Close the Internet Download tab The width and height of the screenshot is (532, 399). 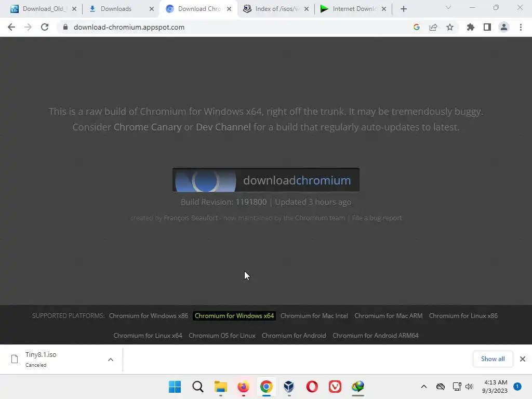pos(384,9)
